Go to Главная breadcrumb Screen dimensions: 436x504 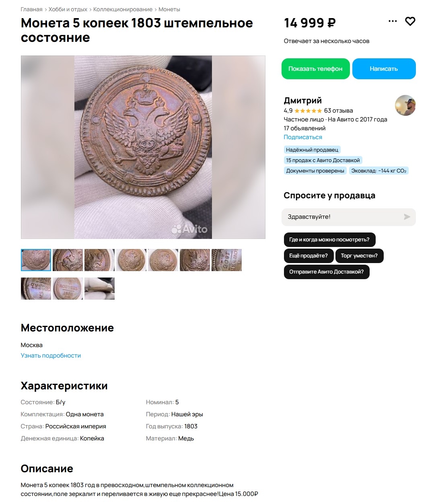tap(31, 9)
